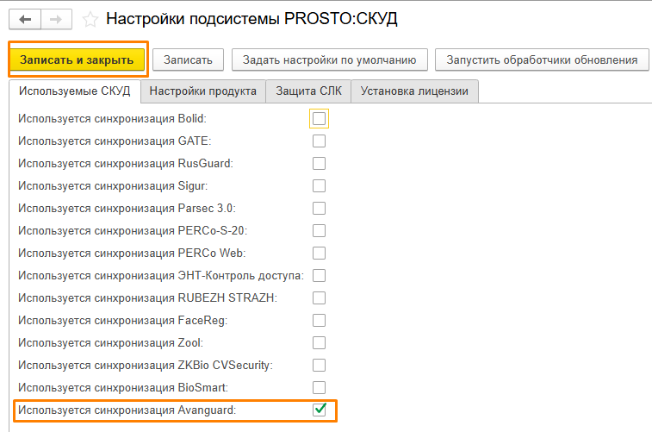
Task: Enable Bolid synchronization checkbox
Action: click(319, 119)
